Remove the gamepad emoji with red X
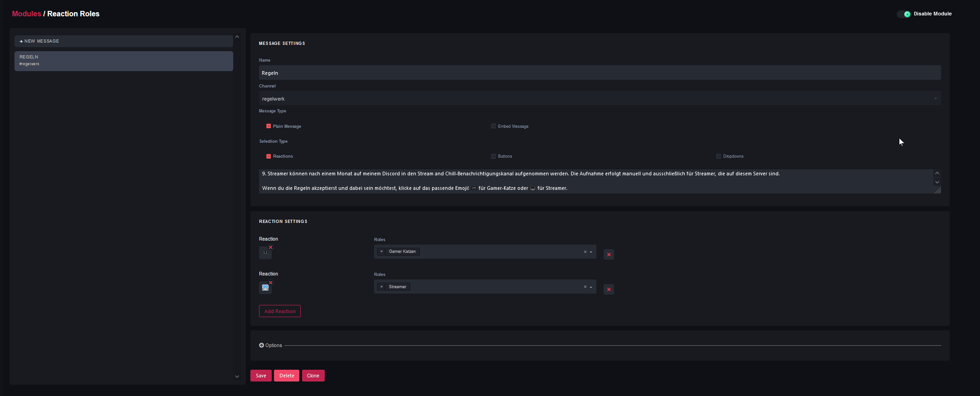This screenshot has width=980, height=396. tap(271, 247)
